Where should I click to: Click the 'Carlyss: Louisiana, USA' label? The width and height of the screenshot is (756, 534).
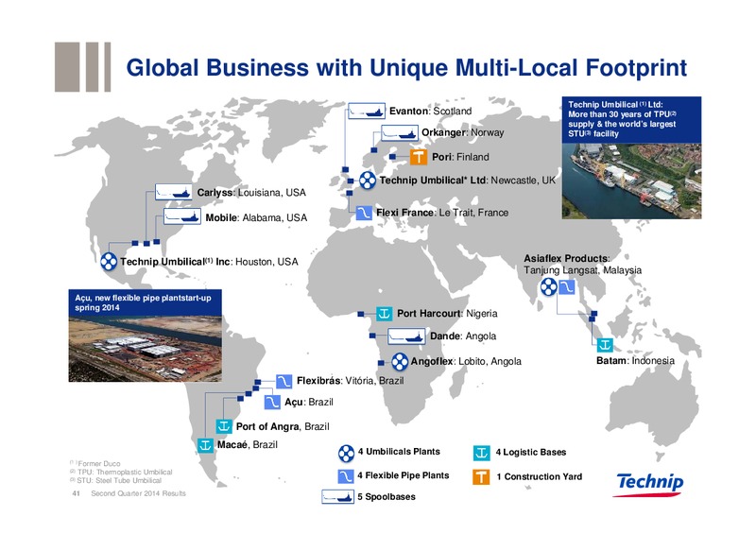coord(251,193)
